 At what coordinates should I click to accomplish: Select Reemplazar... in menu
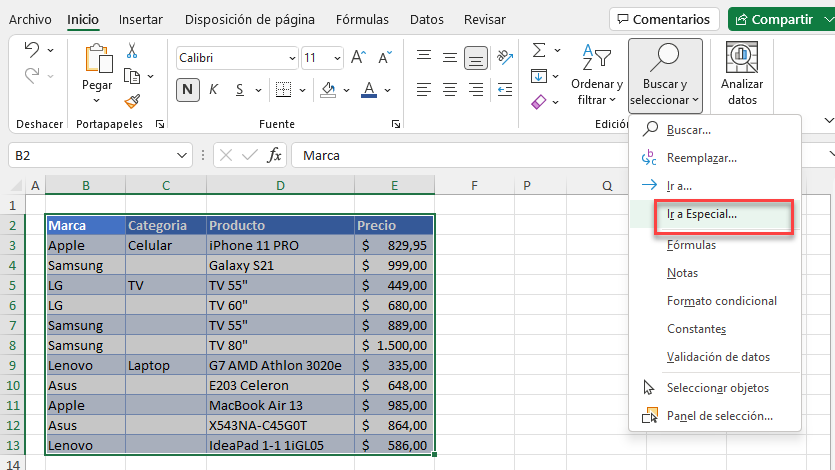715,158
